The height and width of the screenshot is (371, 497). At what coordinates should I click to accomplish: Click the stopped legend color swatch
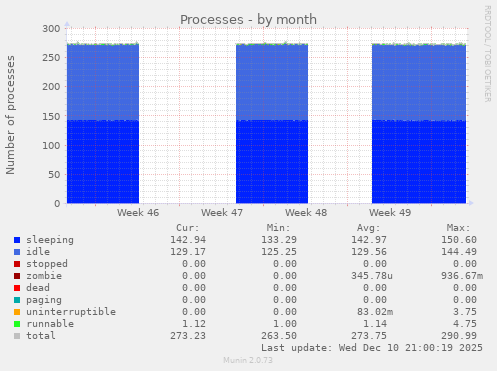pos(17,264)
